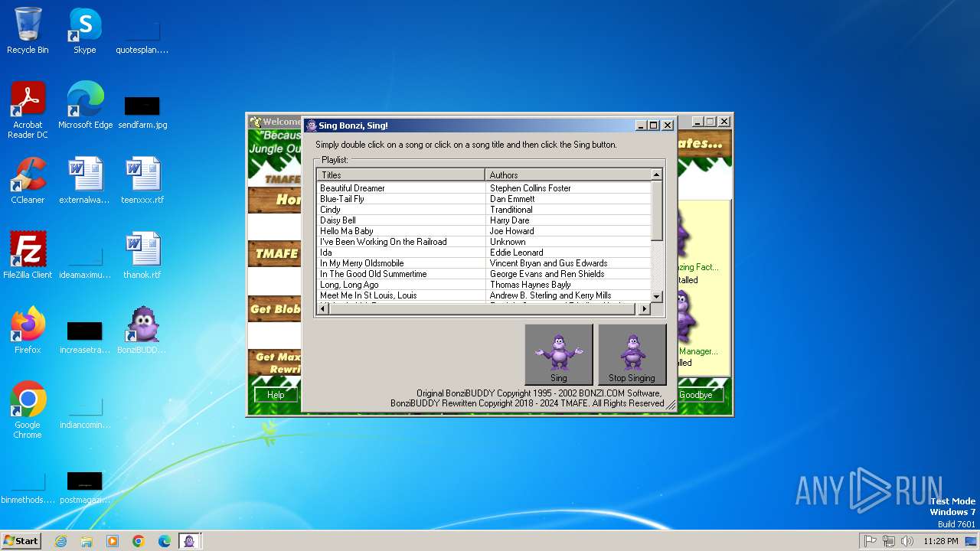Click the Start button
Viewport: 980px width, 551px height.
(21, 540)
